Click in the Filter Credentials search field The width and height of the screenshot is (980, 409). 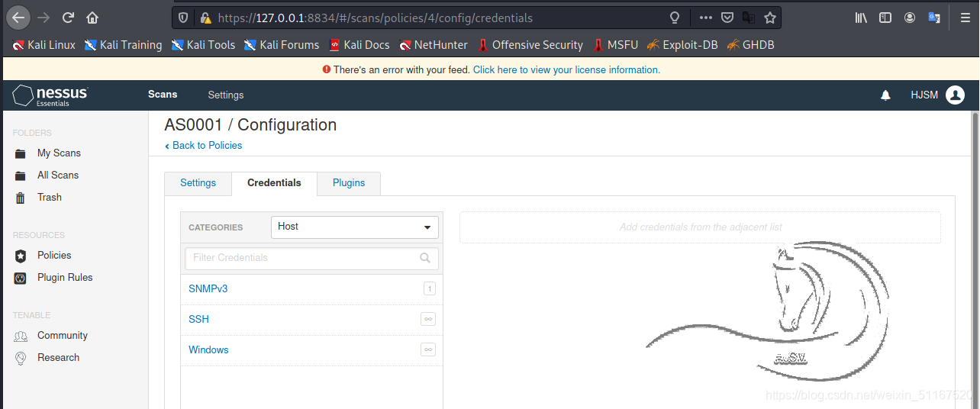click(311, 258)
